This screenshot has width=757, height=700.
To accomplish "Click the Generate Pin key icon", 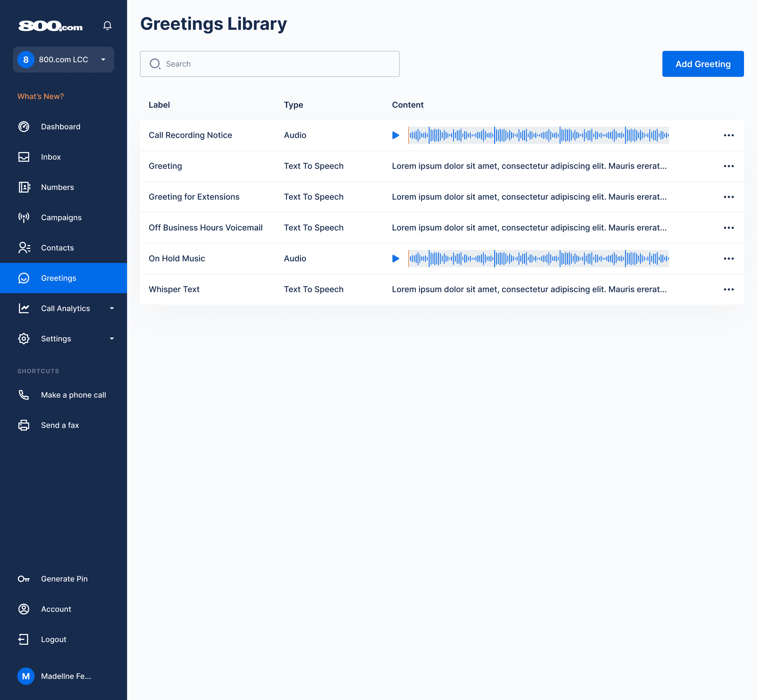I will click(x=24, y=579).
